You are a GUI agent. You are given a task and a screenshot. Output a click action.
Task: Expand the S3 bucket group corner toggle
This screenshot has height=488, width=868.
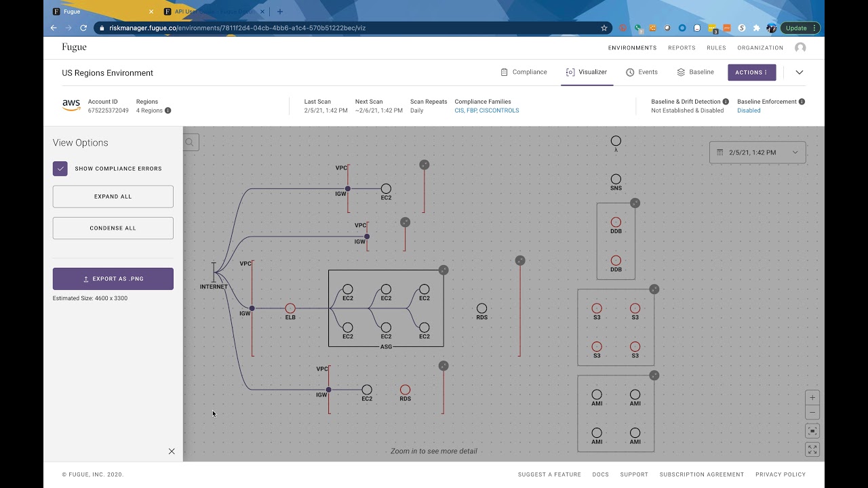coord(654,289)
